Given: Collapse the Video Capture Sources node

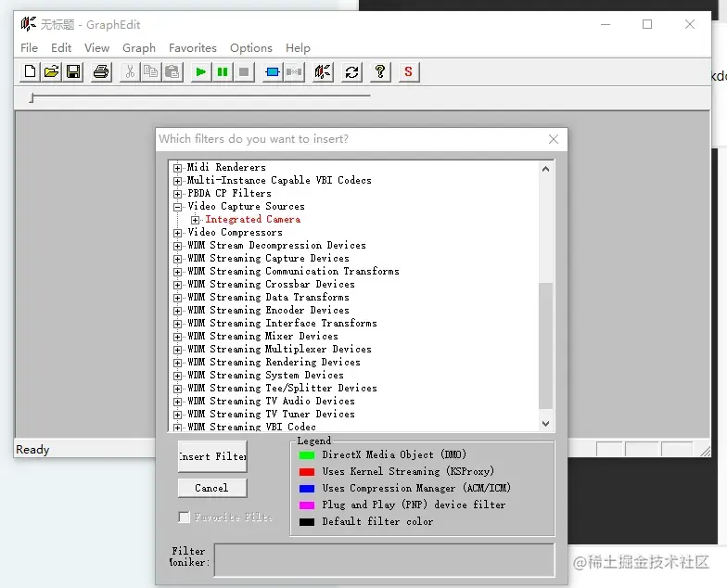Looking at the screenshot, I should 177,207.
